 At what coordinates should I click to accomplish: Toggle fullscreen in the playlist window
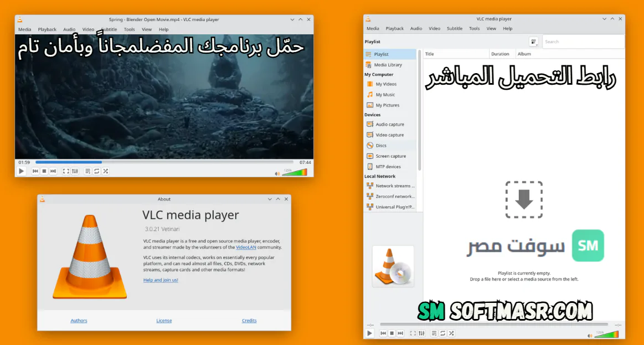pos(413,333)
